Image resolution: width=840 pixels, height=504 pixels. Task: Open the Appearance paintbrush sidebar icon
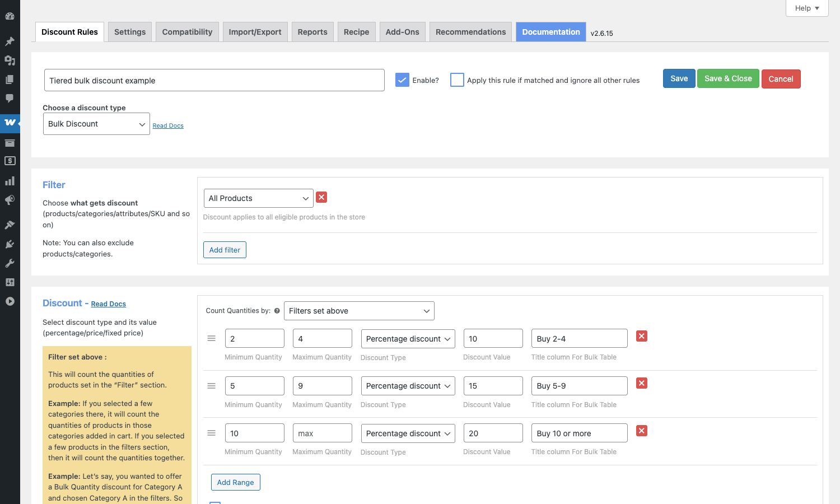(x=10, y=225)
